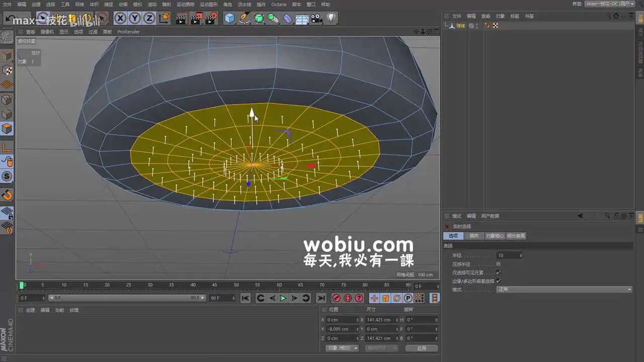Click green timeline playhead at frame 0
This screenshot has width=644, height=362.
[x=21, y=285]
